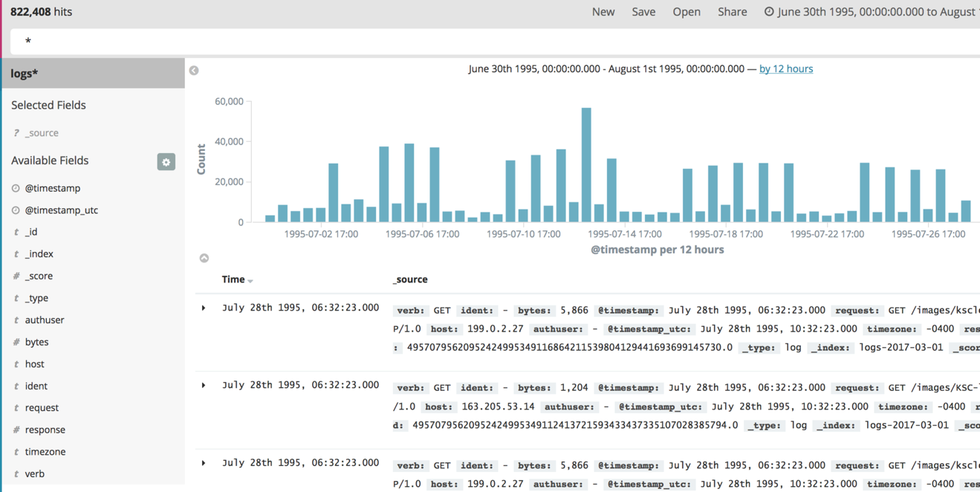Click the 1995-07-14 17:00 axis label

(625, 234)
